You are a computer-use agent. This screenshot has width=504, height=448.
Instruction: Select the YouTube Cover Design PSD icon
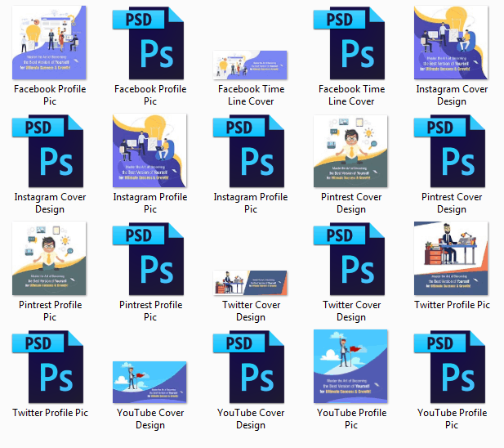coord(251,367)
